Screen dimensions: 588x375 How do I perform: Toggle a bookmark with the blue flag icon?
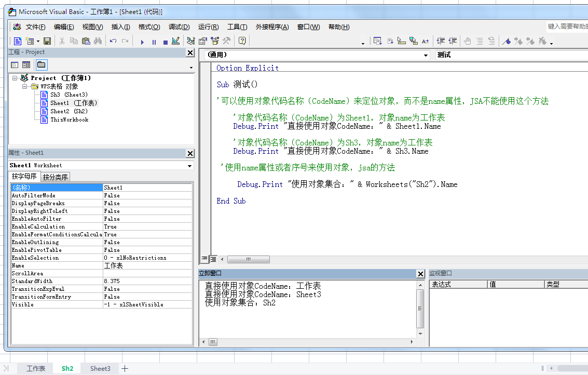[x=507, y=41]
